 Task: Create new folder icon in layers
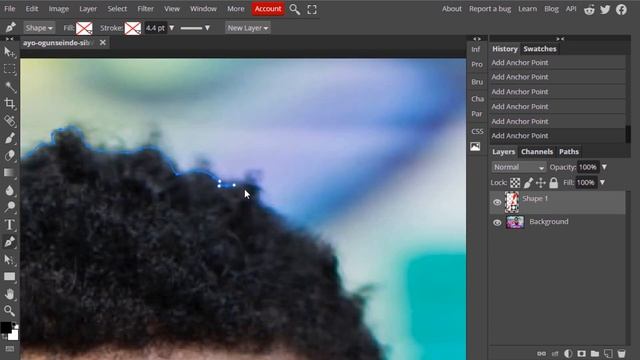pyautogui.click(x=595, y=353)
